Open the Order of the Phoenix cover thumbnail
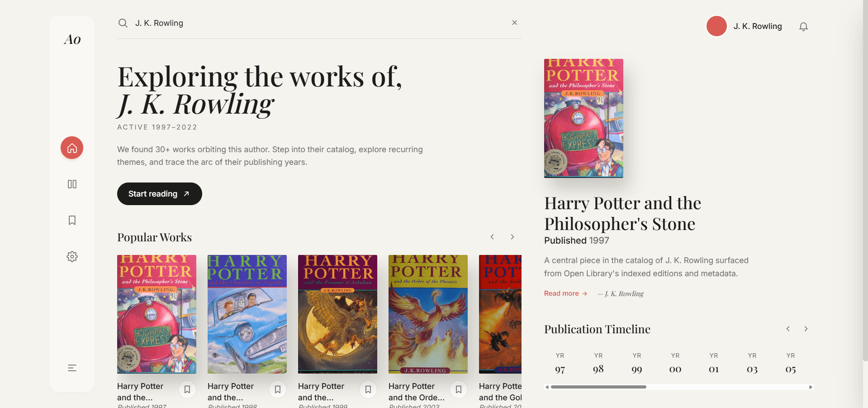Viewport: 868px width, 408px height. coord(428,314)
